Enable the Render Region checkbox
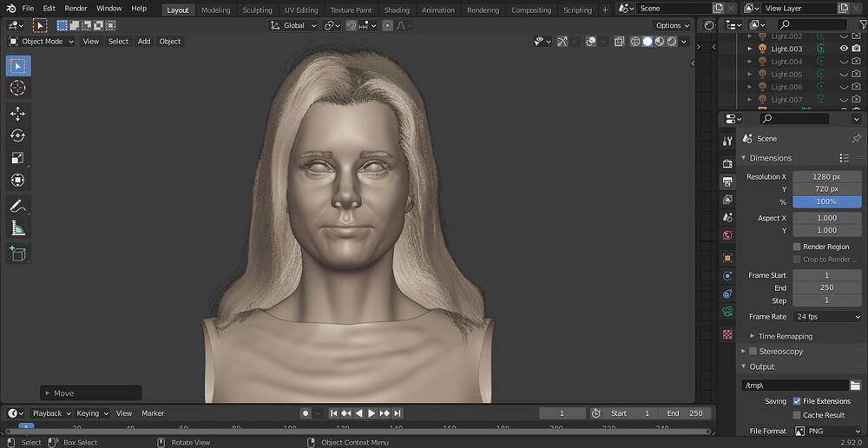868x448 pixels. (797, 247)
